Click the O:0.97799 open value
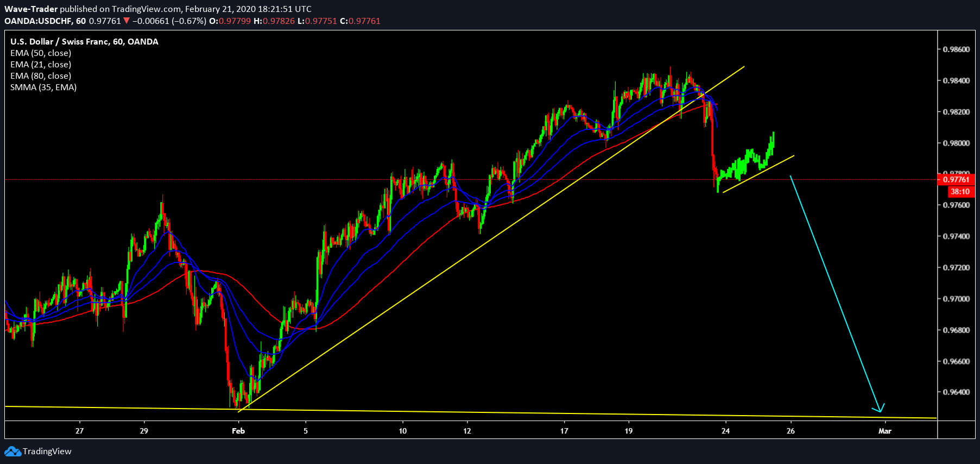980x464 pixels. pos(230,21)
